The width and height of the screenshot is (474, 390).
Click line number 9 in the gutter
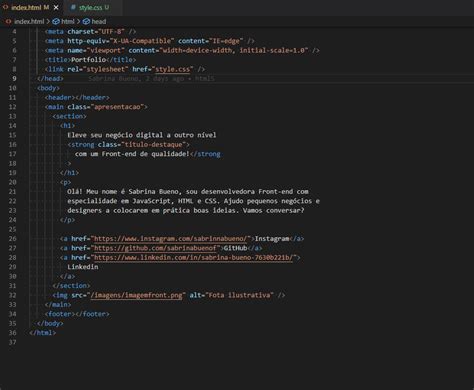(x=14, y=78)
